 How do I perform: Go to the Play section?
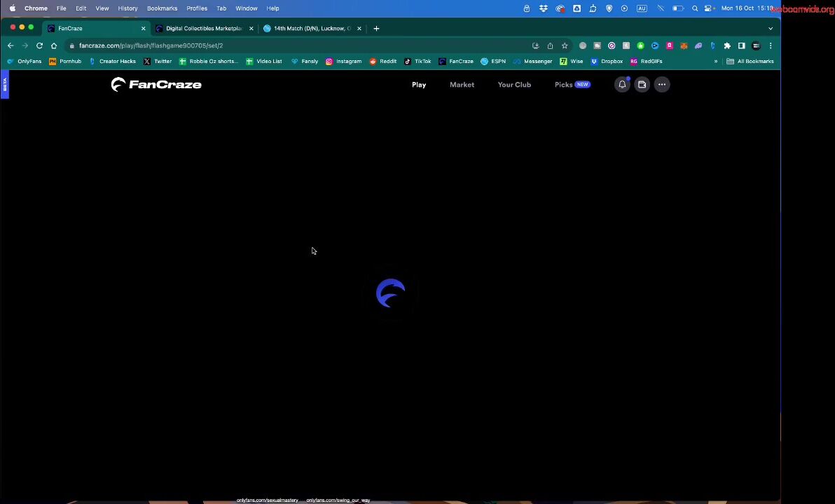pyautogui.click(x=419, y=85)
